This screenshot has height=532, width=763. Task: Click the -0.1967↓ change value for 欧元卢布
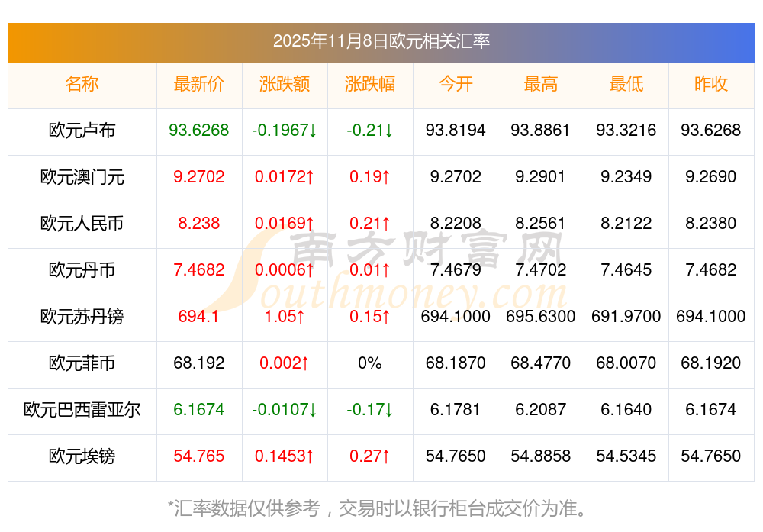coord(285,131)
